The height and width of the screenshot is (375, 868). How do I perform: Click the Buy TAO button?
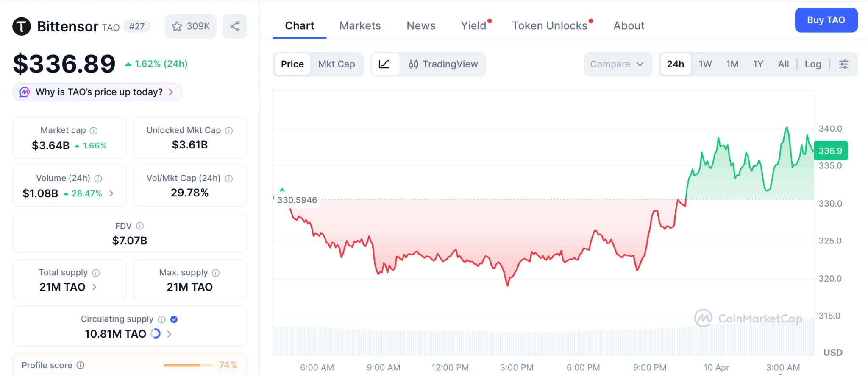pyautogui.click(x=826, y=20)
